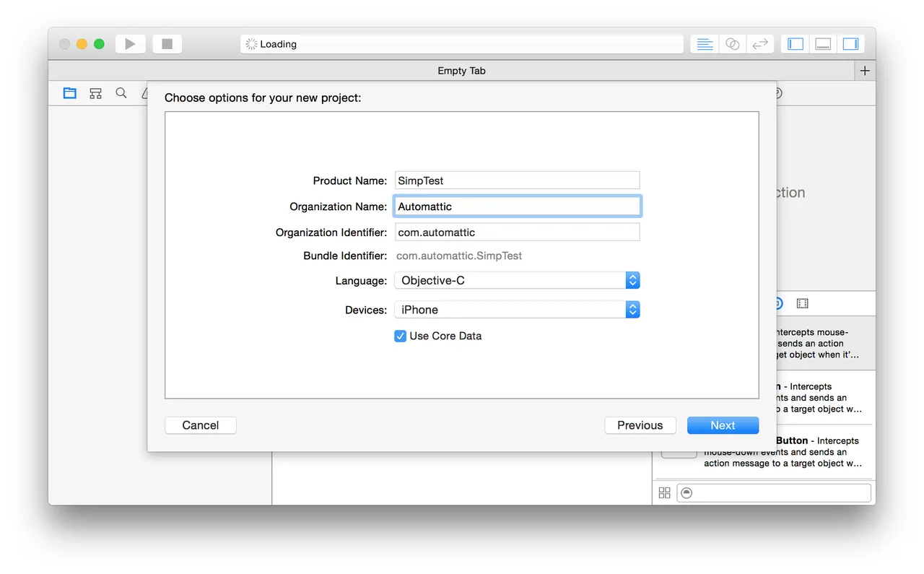Uncheck the Use Core Data checkbox

click(x=400, y=336)
